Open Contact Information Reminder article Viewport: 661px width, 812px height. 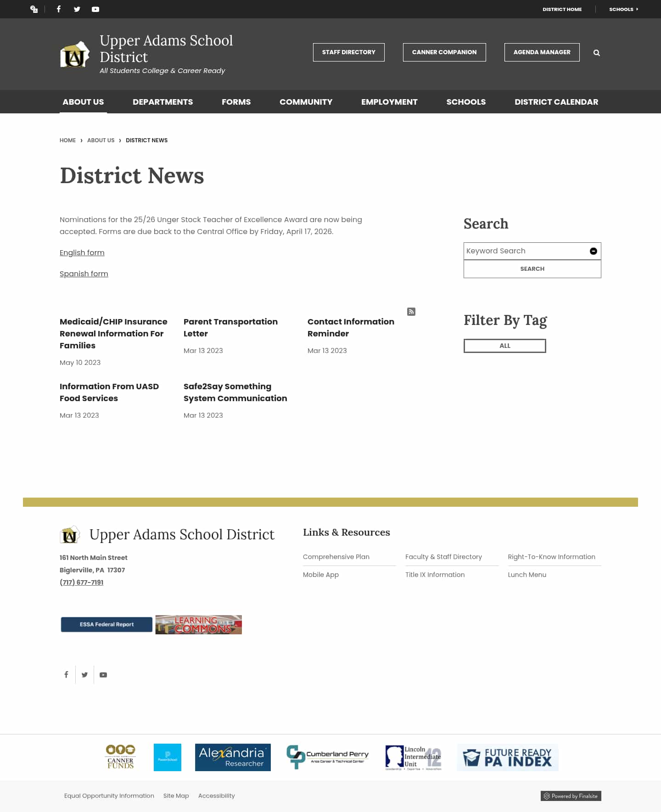click(x=351, y=328)
